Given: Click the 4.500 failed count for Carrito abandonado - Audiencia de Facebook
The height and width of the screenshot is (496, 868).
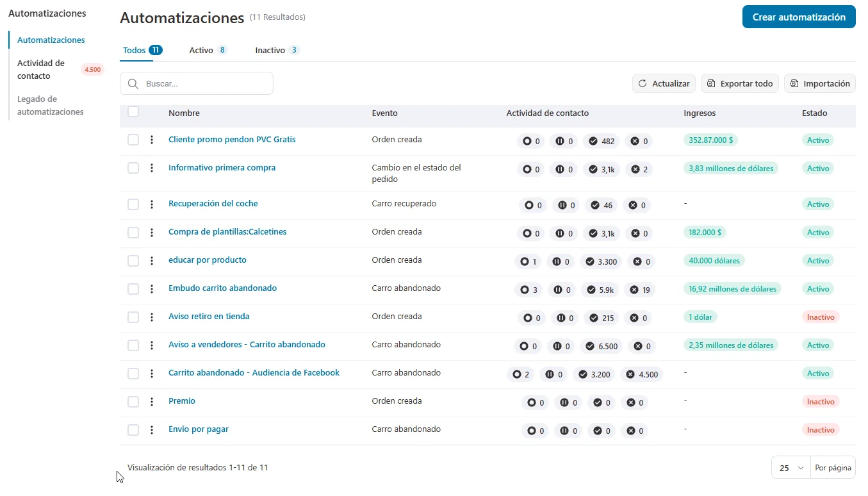Looking at the screenshot, I should click(641, 374).
